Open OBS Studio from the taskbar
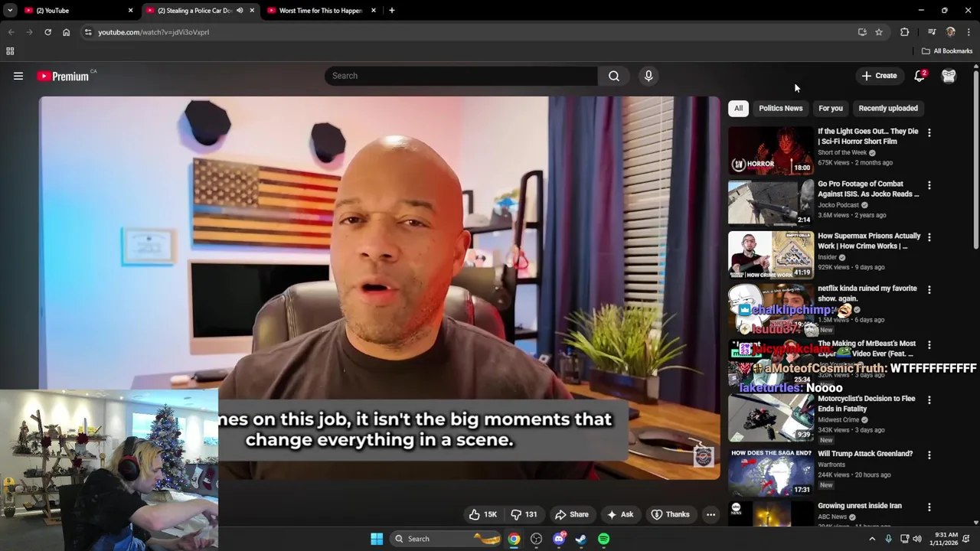 coord(536,539)
